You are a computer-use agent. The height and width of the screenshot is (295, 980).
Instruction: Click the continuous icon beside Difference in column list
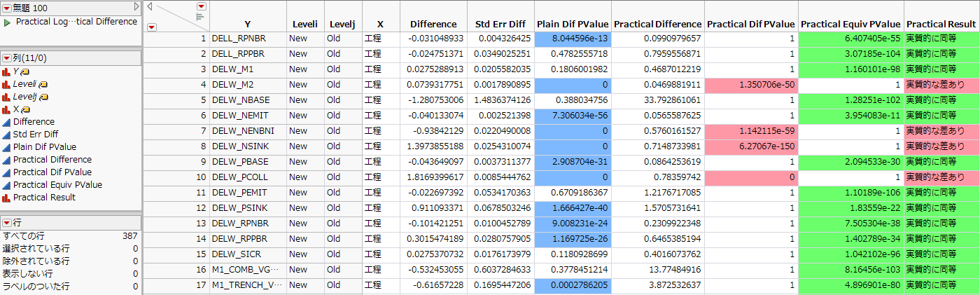click(x=7, y=122)
